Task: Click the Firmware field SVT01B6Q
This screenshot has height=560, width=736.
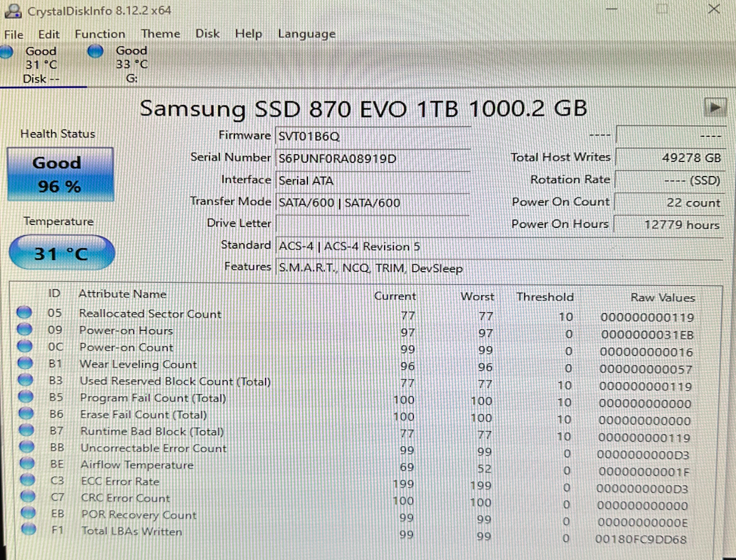Action: pyautogui.click(x=373, y=137)
